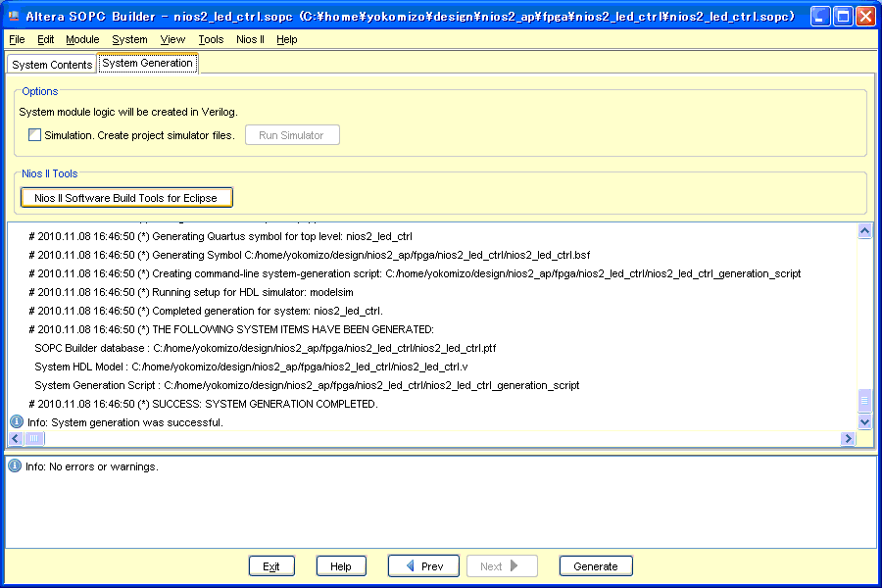The width and height of the screenshot is (882, 588).
Task: Click the info icon beside 'System generation was successful'
Action: coord(17,421)
